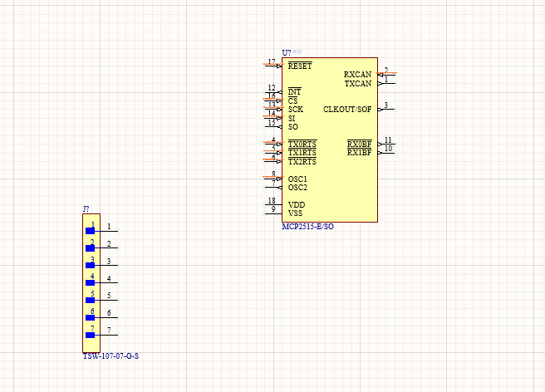Click the VSS pin name
The height and width of the screenshot is (392, 545).
coord(295,213)
